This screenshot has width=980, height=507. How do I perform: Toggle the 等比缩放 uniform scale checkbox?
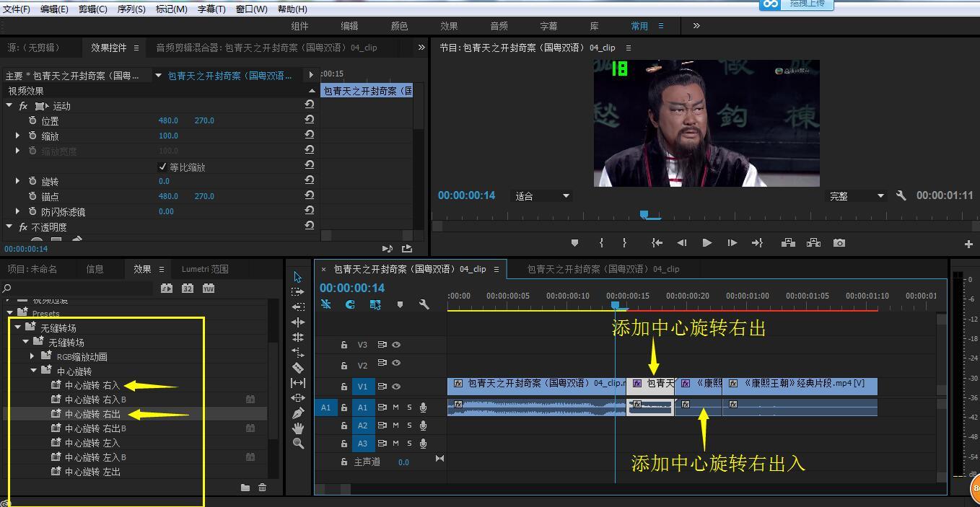pos(162,167)
